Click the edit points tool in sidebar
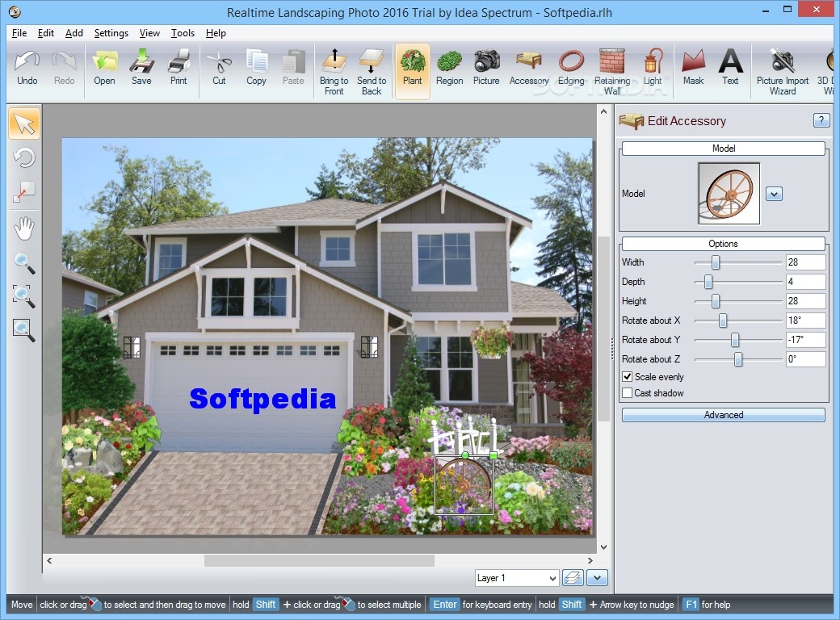Screen dimensions: 840x620 [24, 191]
